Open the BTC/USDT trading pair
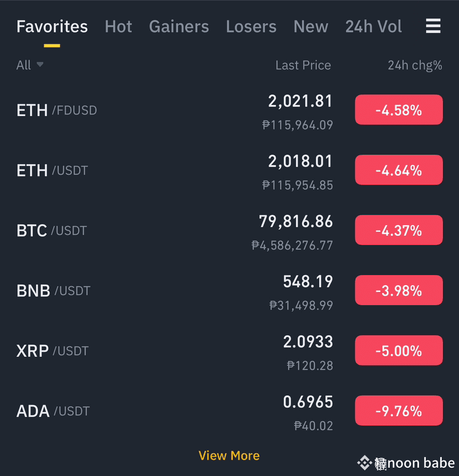The image size is (459, 476). tap(229, 231)
